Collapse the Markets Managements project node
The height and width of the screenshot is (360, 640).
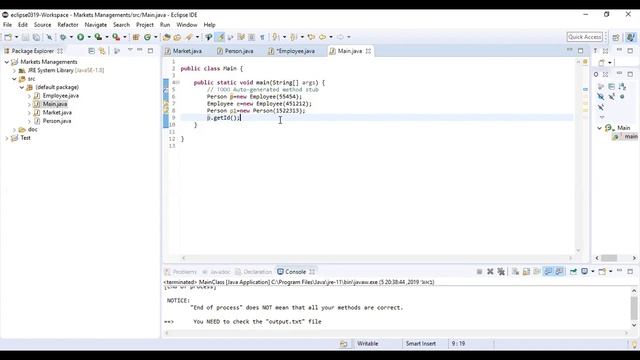point(7,62)
